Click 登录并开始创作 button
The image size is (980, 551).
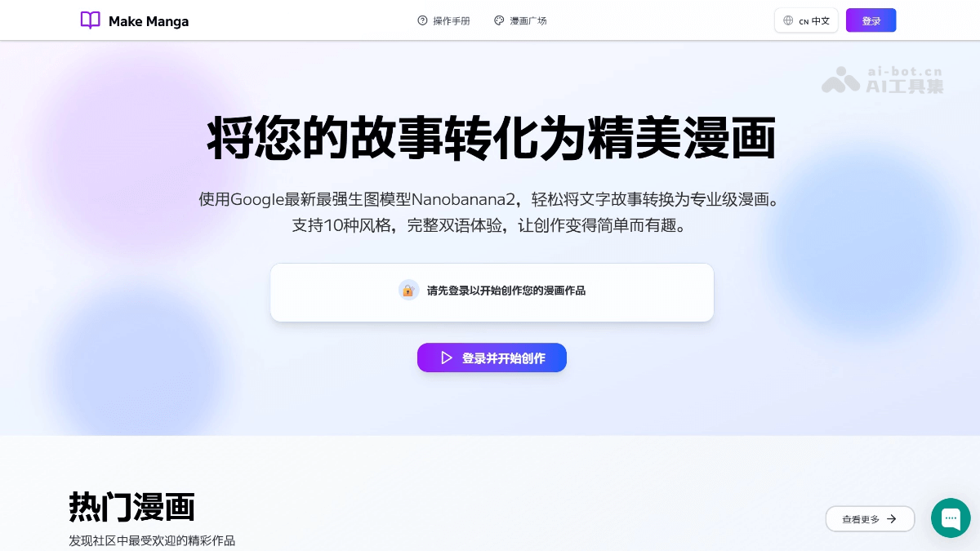(x=492, y=358)
